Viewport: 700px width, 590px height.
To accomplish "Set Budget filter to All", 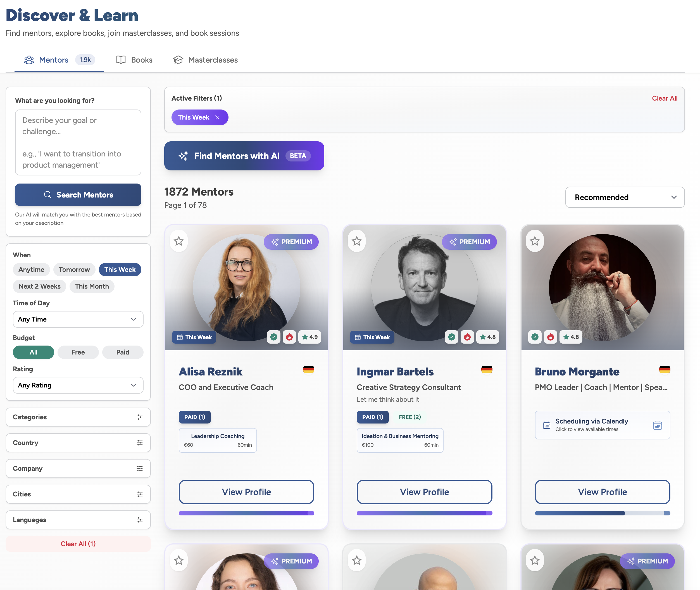I will coord(34,352).
